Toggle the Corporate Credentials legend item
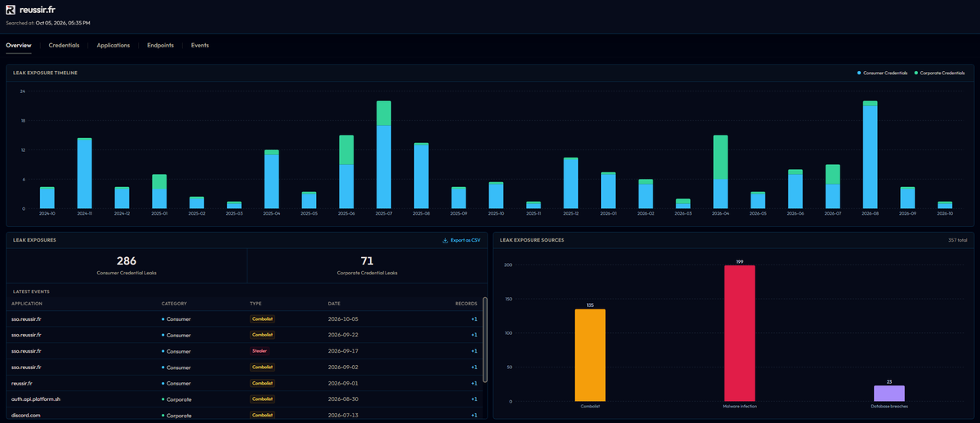 coord(939,73)
